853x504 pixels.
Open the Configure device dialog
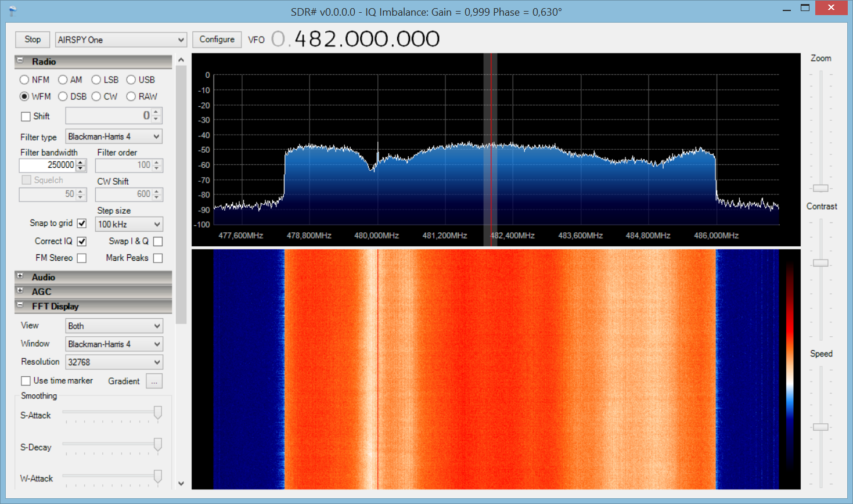pyautogui.click(x=217, y=39)
